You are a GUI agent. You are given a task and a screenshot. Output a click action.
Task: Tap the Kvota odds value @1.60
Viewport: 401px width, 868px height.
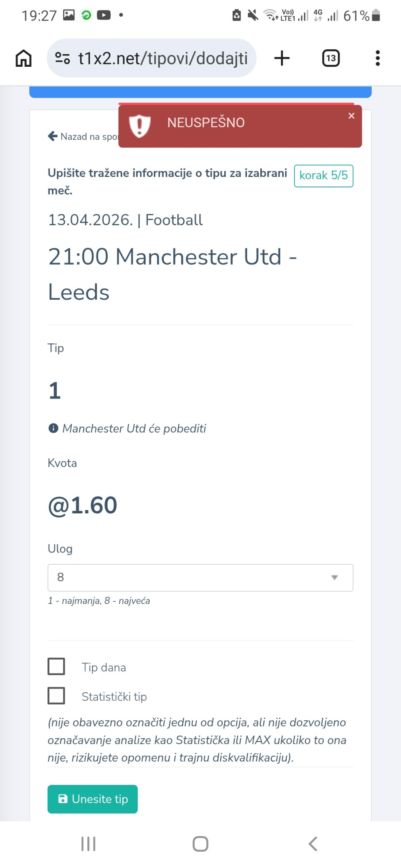[83, 505]
